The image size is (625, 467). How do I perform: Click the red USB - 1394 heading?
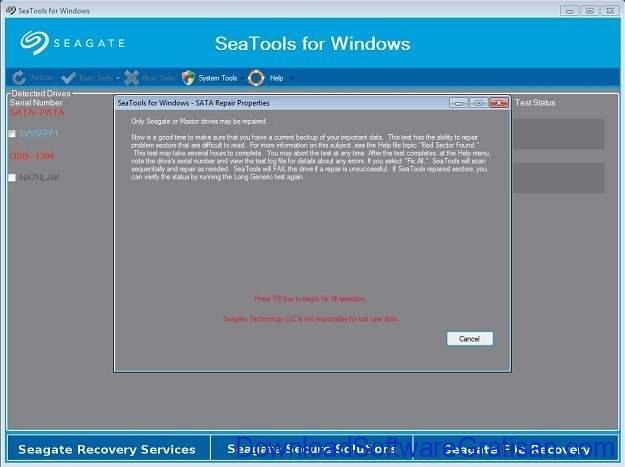31,156
